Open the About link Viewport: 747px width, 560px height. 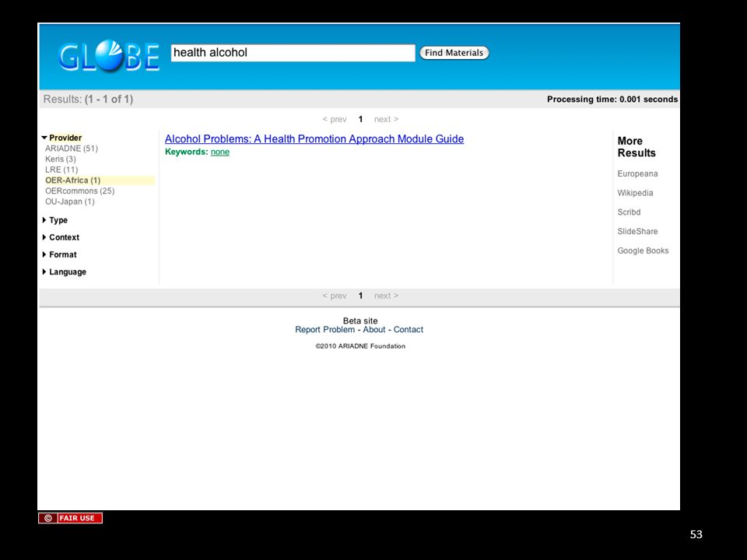(374, 330)
